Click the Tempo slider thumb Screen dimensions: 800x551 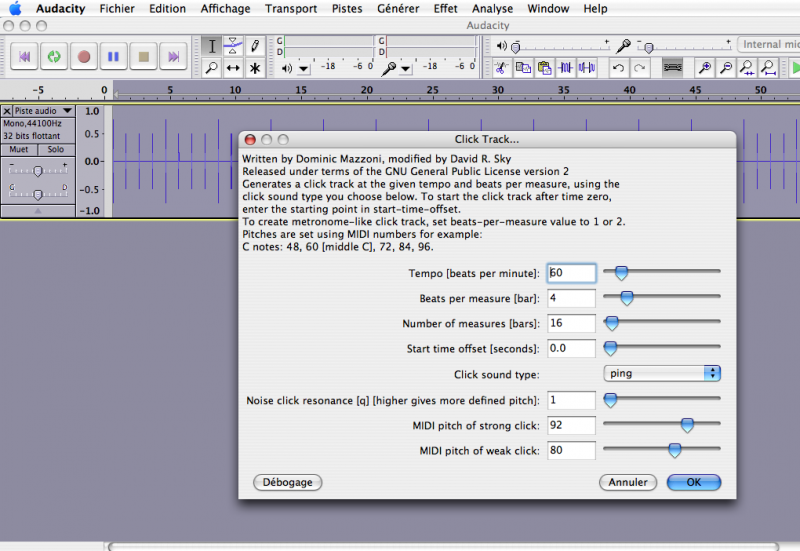[x=621, y=273]
